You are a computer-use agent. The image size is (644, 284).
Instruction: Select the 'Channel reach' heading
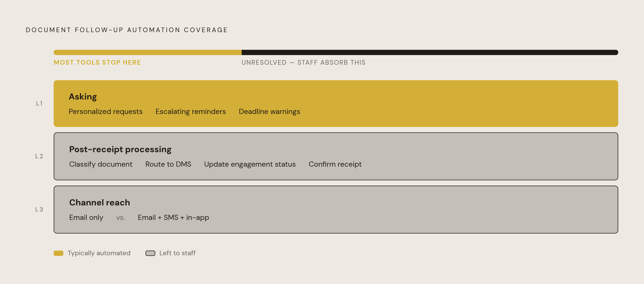99,202
